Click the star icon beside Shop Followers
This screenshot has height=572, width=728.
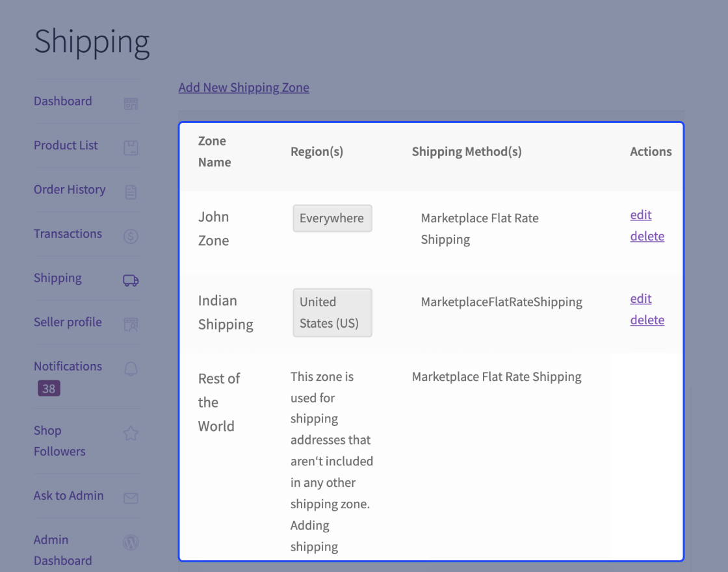131,433
